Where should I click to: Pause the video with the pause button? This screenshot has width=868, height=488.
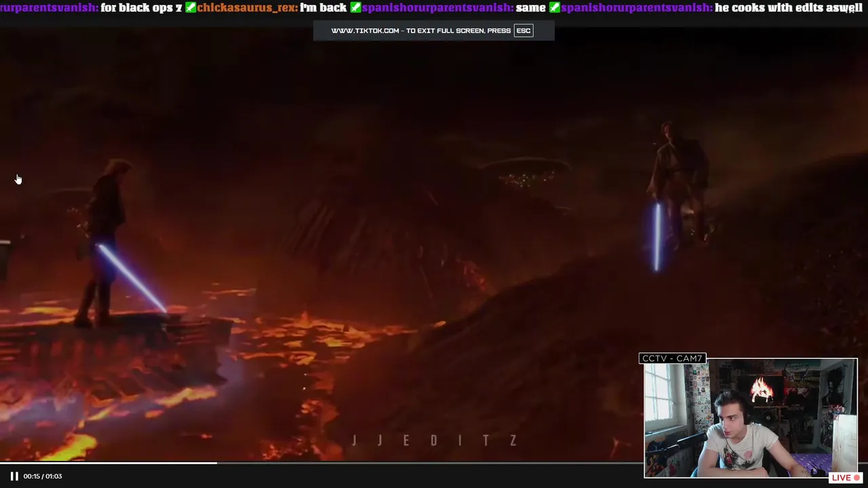(14, 476)
